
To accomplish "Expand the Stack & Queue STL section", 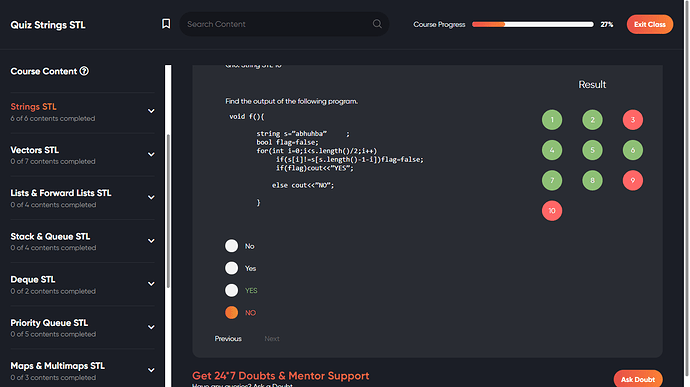I will [x=151, y=241].
